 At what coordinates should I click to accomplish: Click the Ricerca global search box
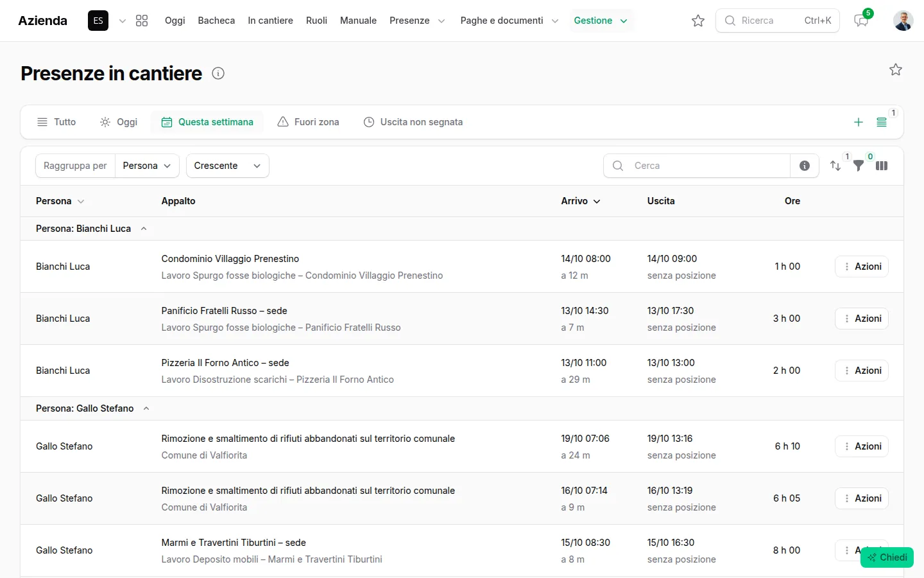pyautogui.click(x=778, y=21)
